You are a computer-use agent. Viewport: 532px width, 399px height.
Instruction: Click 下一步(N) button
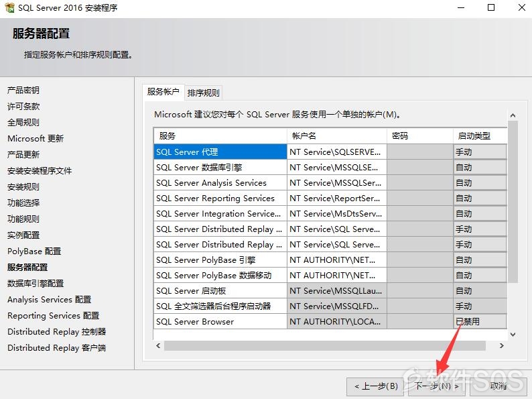(x=436, y=386)
